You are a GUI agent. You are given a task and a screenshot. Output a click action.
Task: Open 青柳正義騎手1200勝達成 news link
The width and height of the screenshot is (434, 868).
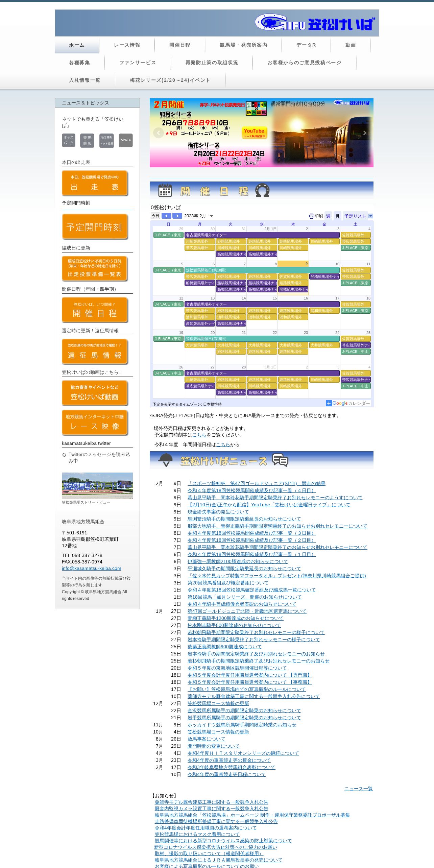(x=236, y=618)
